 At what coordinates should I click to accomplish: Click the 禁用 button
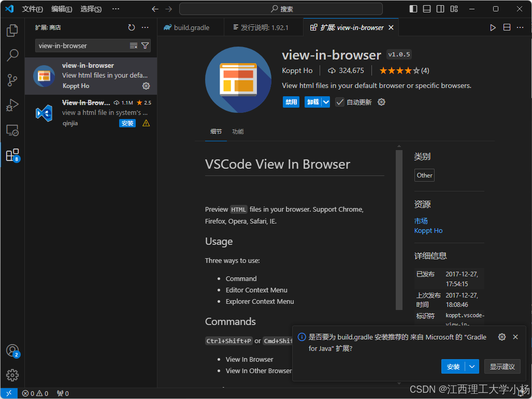(x=291, y=102)
